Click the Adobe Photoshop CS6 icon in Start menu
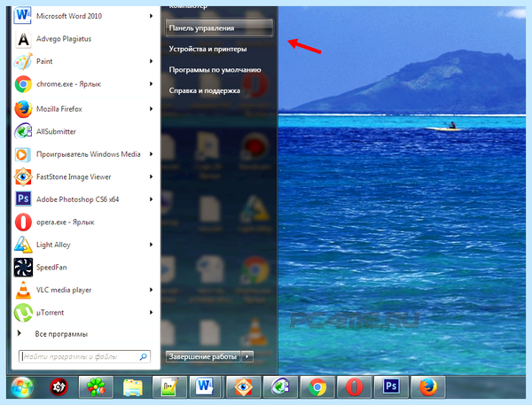532x405 pixels. click(23, 199)
